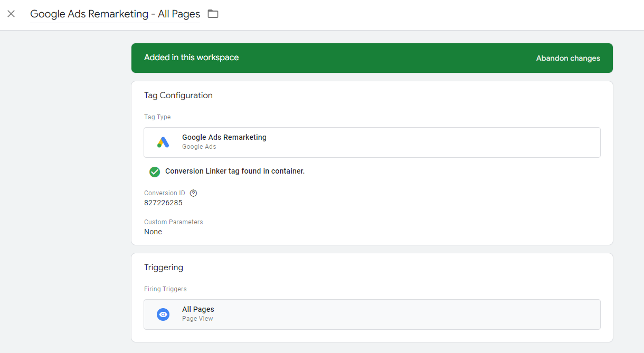Open the folder icon beside the tag name
Screen dimensions: 644x353
213,14
